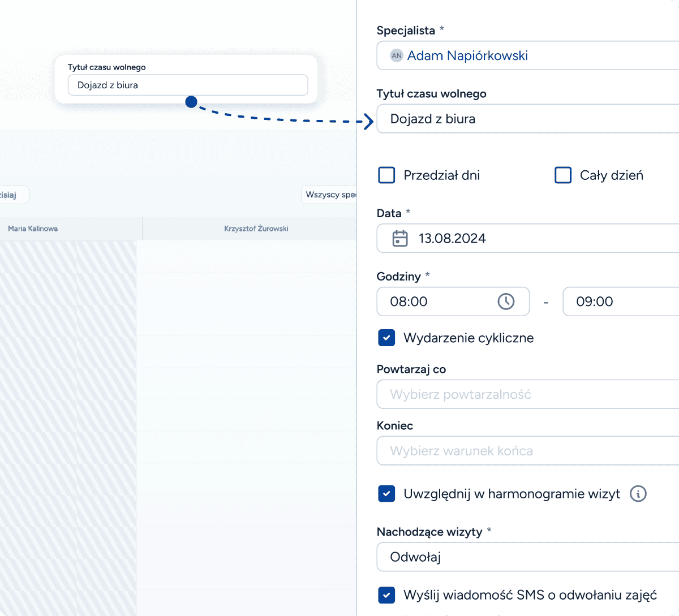Screen dimensions: 679x616
Task: Click the blue dot under the title callout
Action: 191,102
